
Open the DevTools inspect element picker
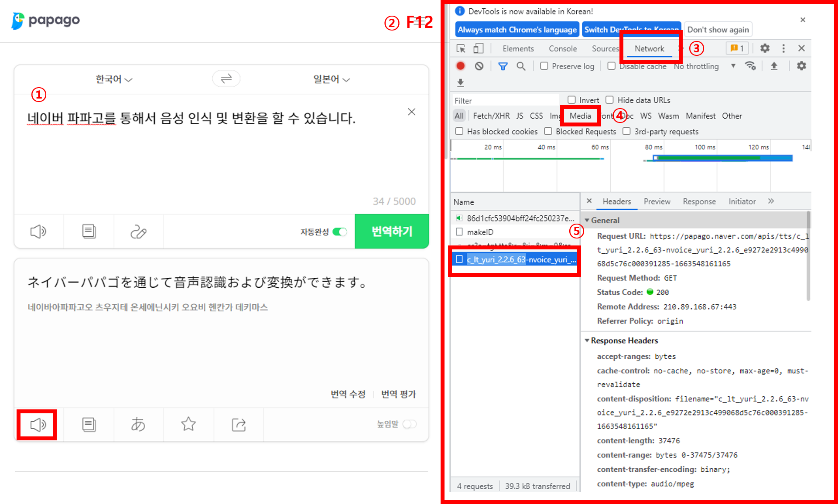coord(461,48)
